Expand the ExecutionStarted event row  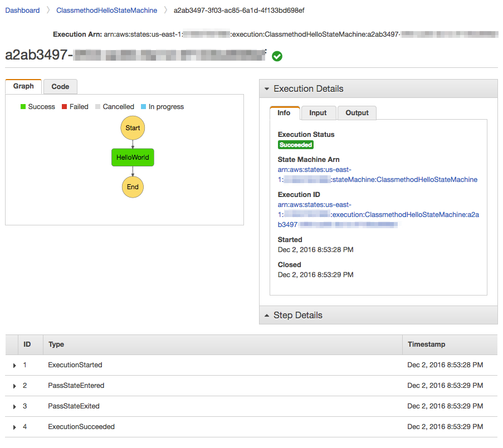[x=14, y=365]
